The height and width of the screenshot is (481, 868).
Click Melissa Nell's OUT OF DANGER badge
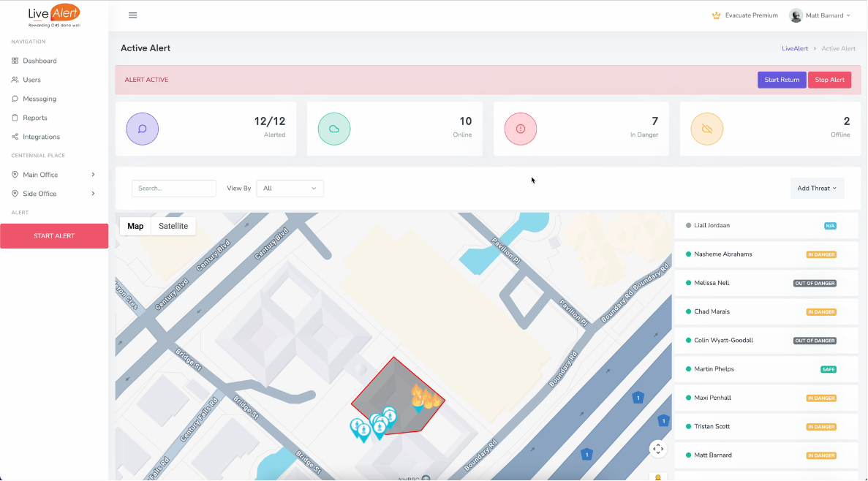tap(815, 284)
